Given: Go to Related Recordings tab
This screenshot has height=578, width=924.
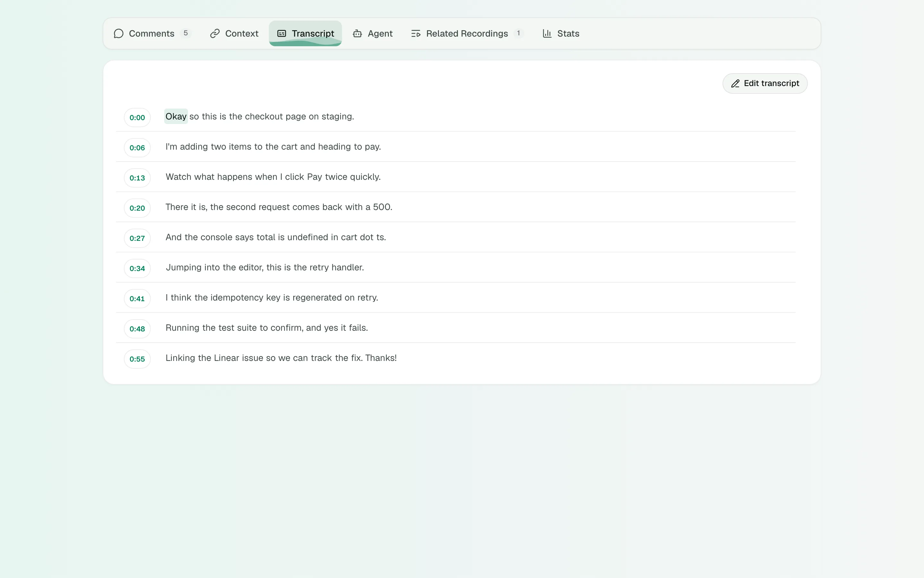Looking at the screenshot, I should click(467, 33).
